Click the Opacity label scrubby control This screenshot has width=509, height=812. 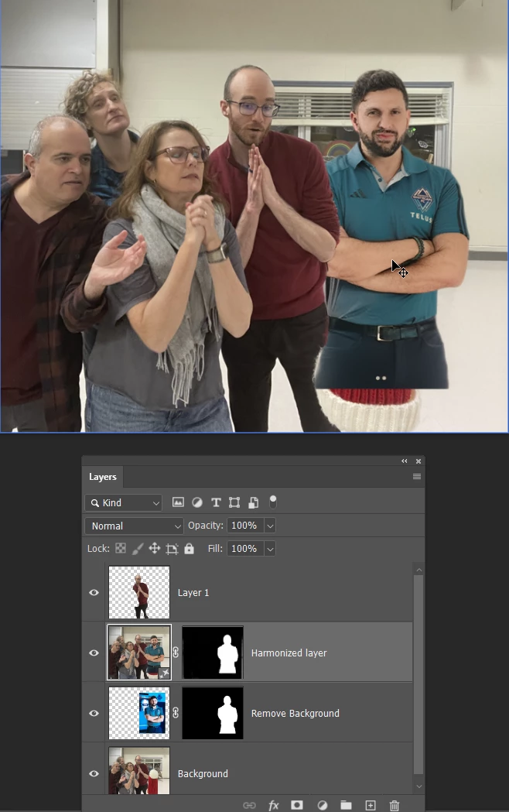(x=205, y=525)
